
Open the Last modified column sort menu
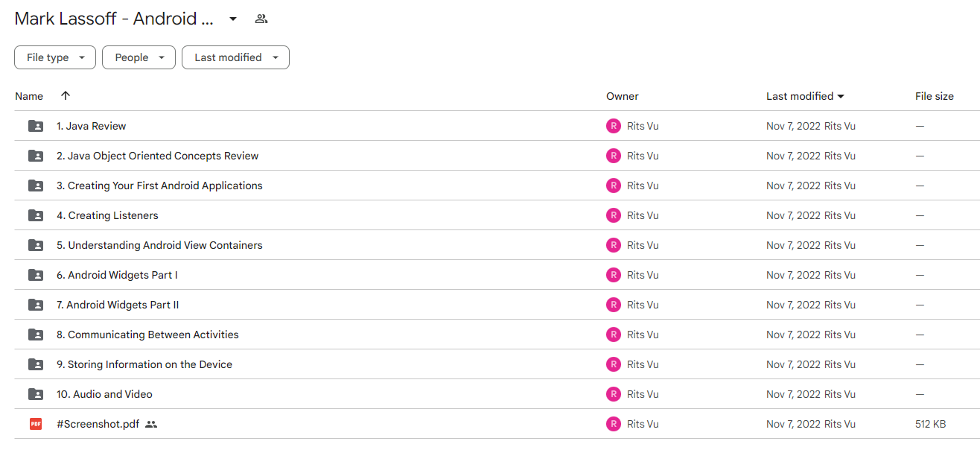click(805, 96)
